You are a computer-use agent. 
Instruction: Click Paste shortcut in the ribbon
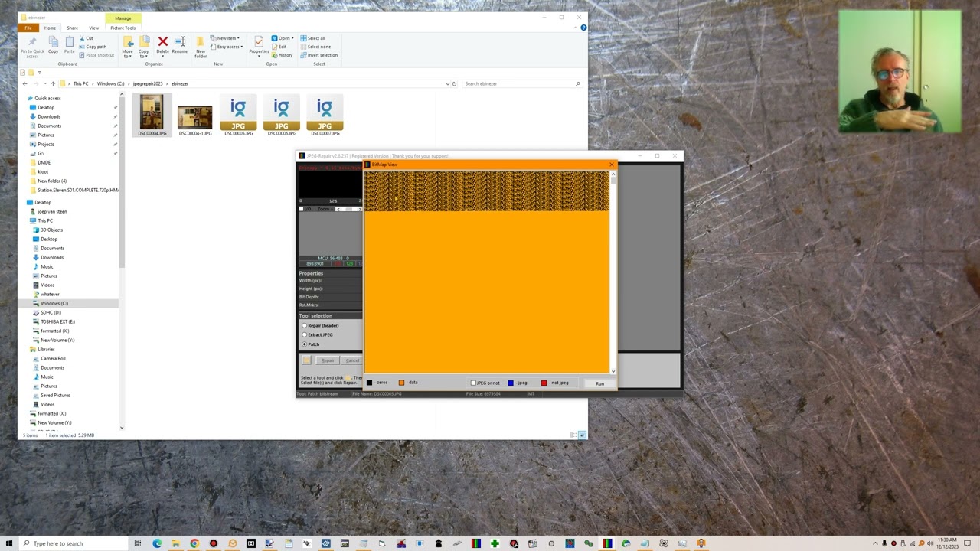click(x=96, y=55)
